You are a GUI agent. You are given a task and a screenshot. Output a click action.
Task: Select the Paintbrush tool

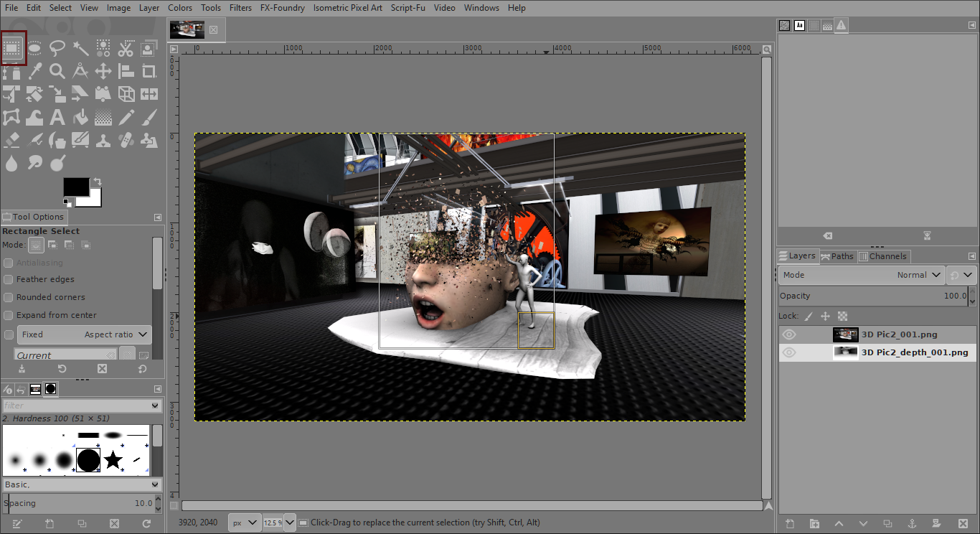[x=149, y=117]
